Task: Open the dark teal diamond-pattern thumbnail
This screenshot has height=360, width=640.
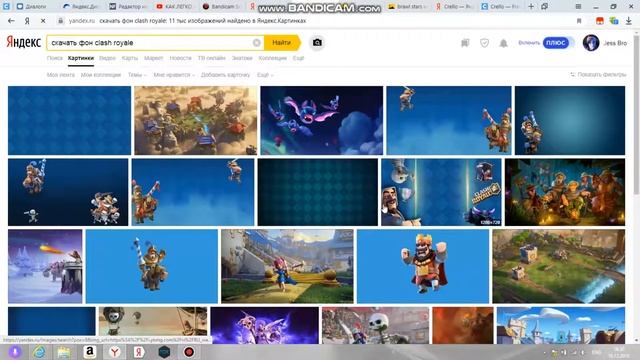Action: pyautogui.click(x=318, y=192)
